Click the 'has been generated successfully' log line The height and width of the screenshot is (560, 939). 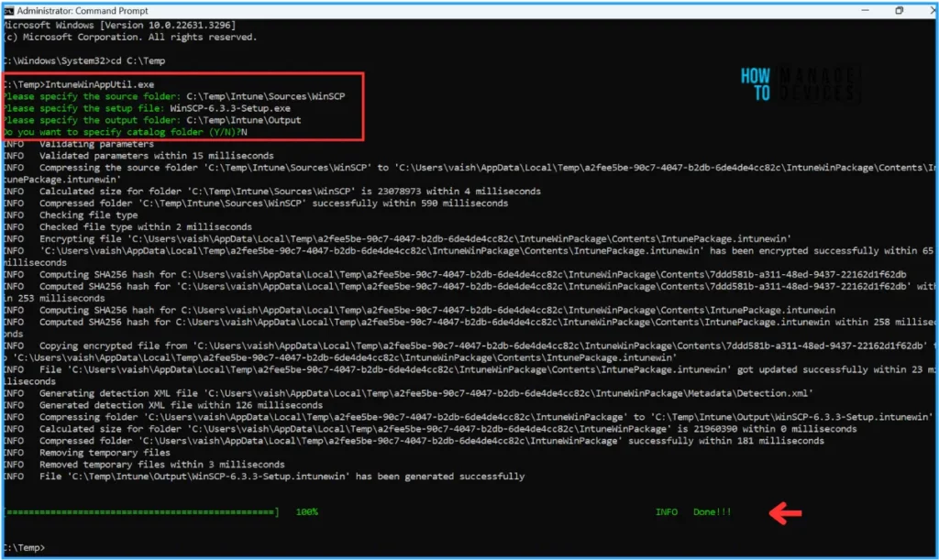(x=264, y=477)
